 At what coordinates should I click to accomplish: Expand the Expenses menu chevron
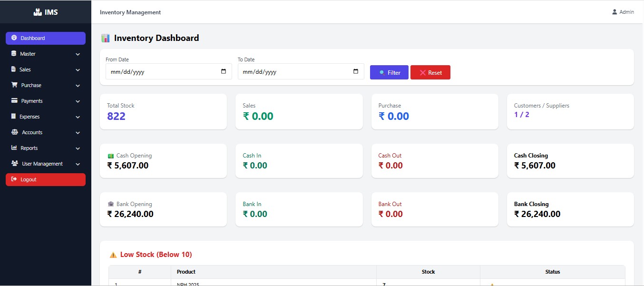[78, 117]
